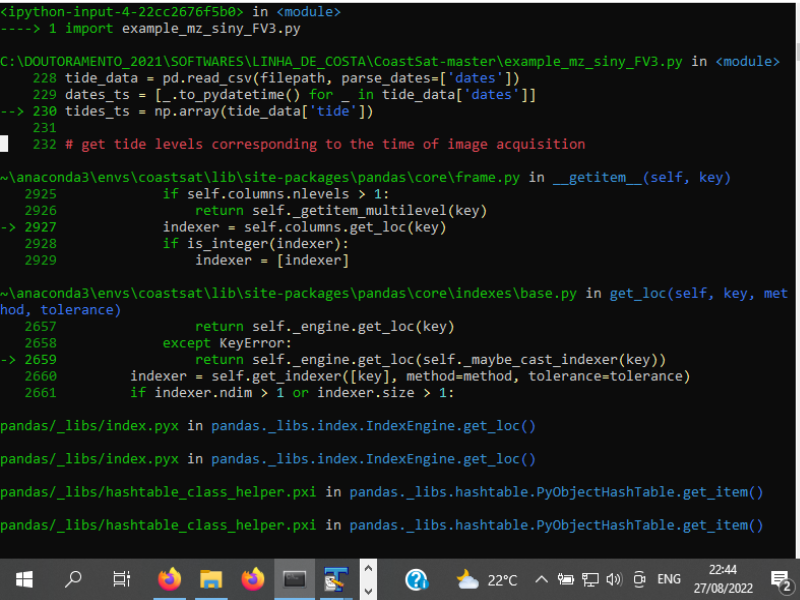Select the active terminal console taskbar icon
The width and height of the screenshot is (800, 600).
294,579
